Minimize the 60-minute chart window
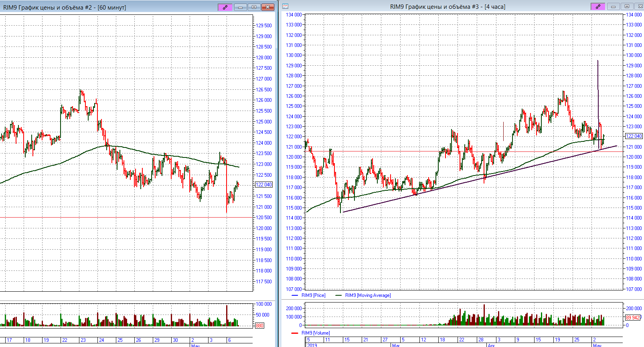This screenshot has width=644, height=347. click(240, 7)
